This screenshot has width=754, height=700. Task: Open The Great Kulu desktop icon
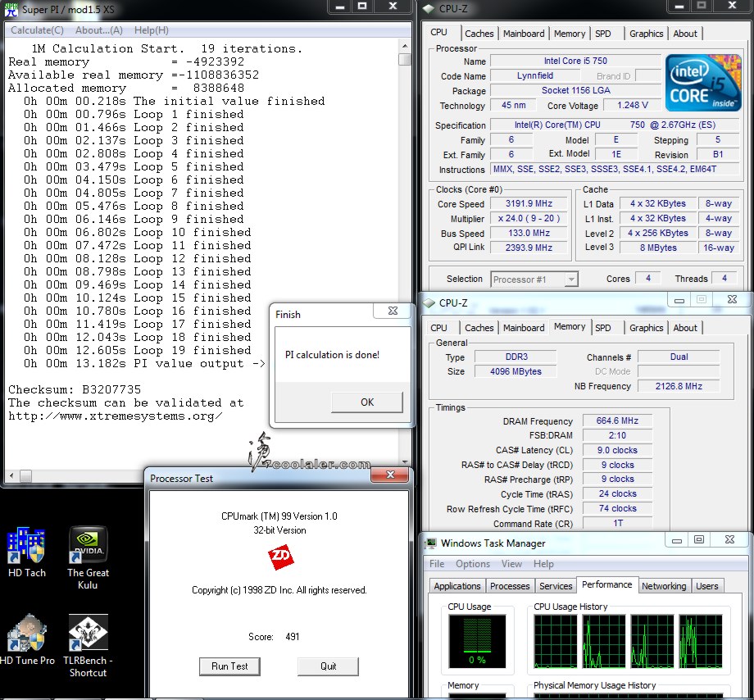point(88,546)
